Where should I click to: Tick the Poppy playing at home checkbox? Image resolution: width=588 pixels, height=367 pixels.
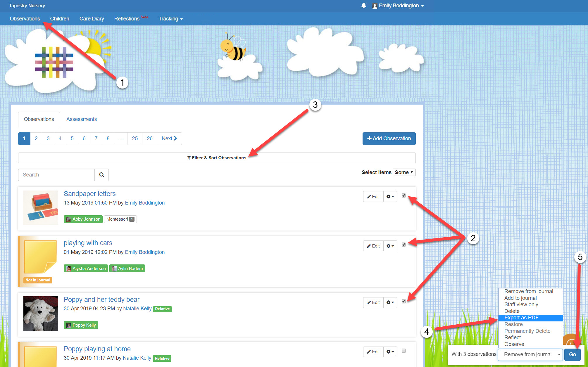pos(404,351)
